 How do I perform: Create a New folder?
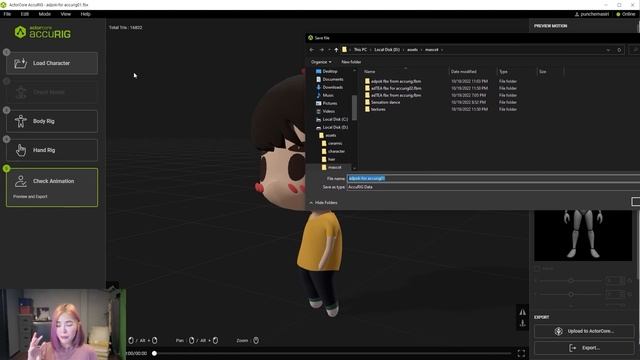pos(351,62)
